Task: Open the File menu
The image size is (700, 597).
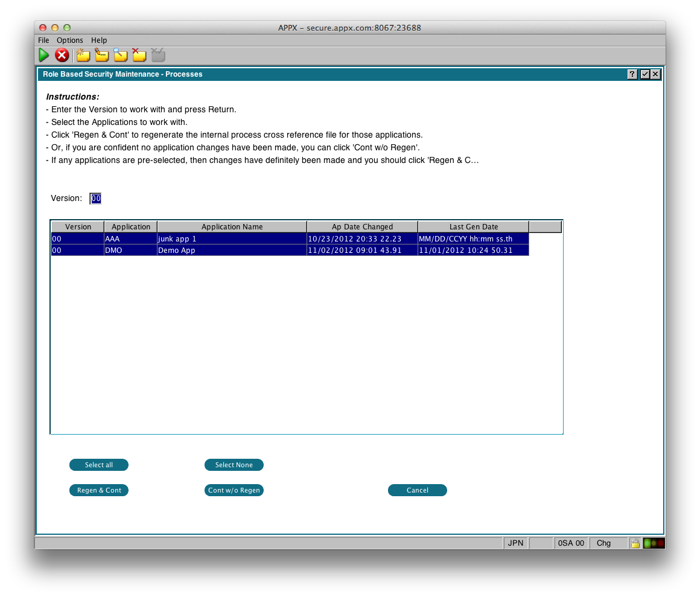Action: pos(43,40)
